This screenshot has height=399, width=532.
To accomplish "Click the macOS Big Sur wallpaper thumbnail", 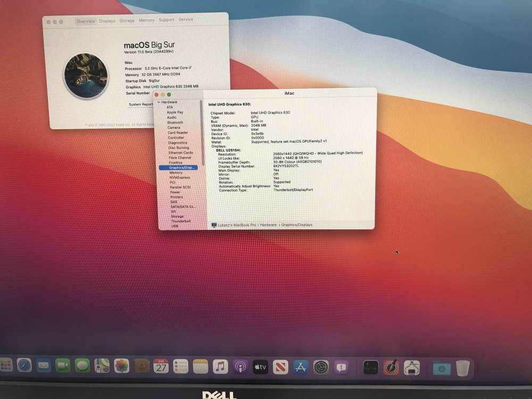I will (86, 76).
